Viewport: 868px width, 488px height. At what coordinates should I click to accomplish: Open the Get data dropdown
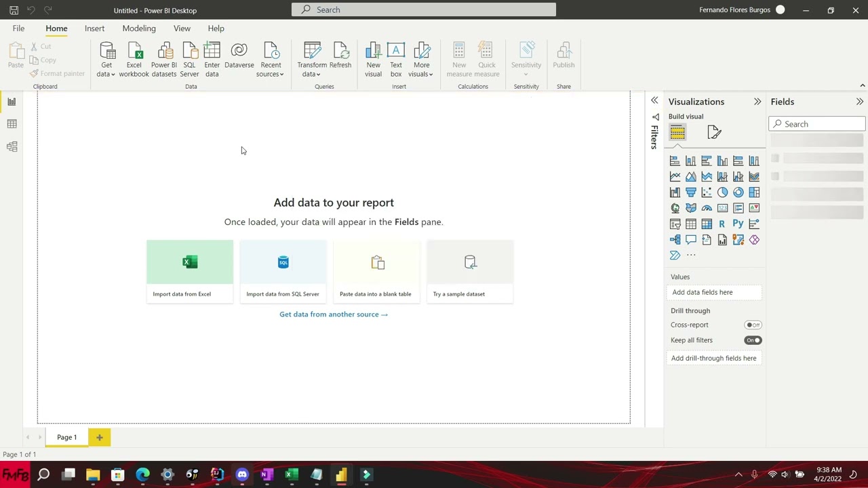(x=106, y=60)
